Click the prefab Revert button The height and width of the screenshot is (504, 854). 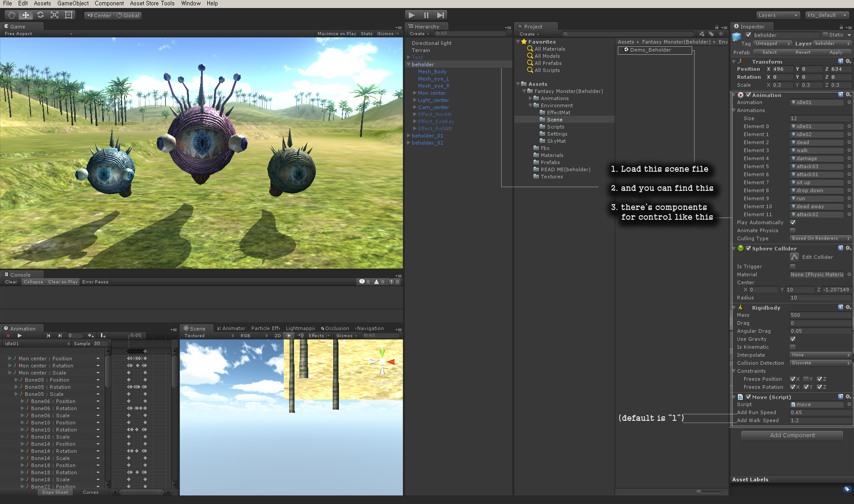pyautogui.click(x=803, y=52)
